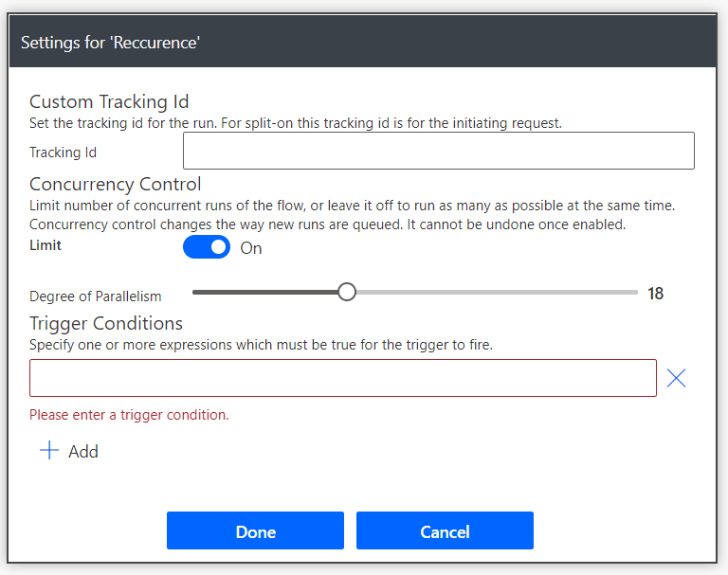Focus the Tracking Id text field
The image size is (728, 575).
(438, 151)
